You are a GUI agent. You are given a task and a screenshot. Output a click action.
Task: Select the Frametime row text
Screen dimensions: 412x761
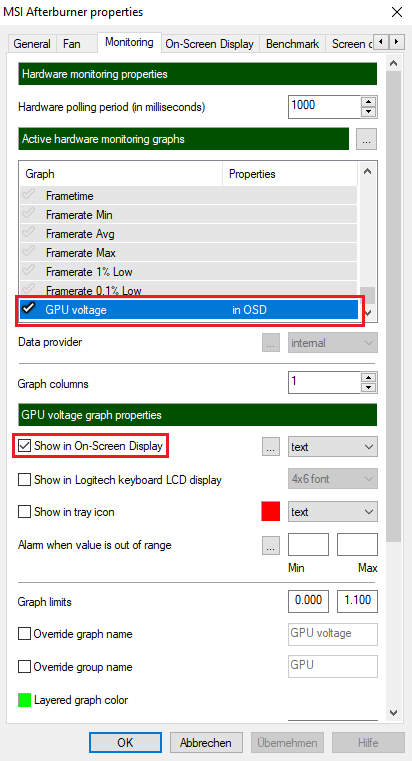pos(70,196)
